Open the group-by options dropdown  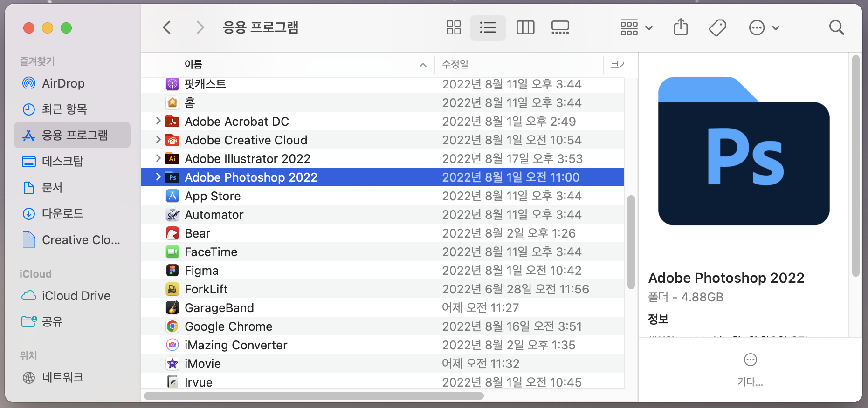point(636,28)
